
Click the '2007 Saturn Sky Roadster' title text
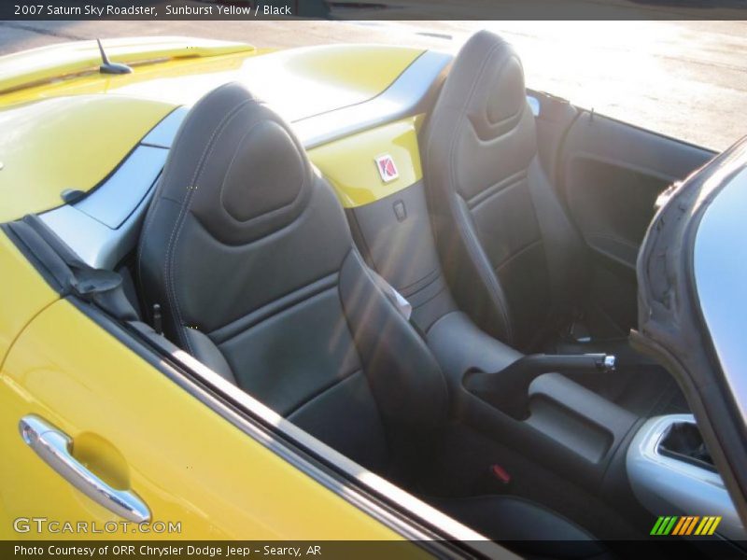click(85, 9)
